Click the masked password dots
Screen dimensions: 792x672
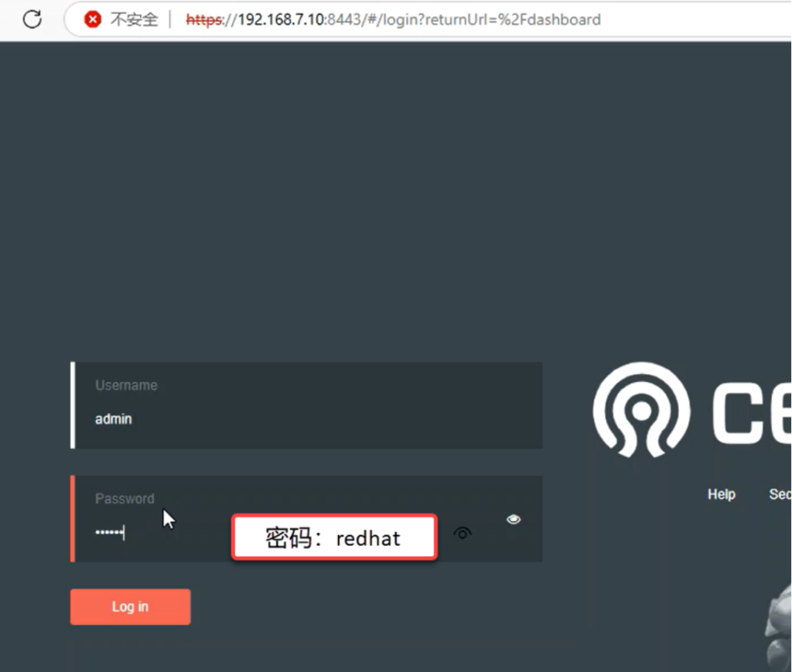(109, 533)
